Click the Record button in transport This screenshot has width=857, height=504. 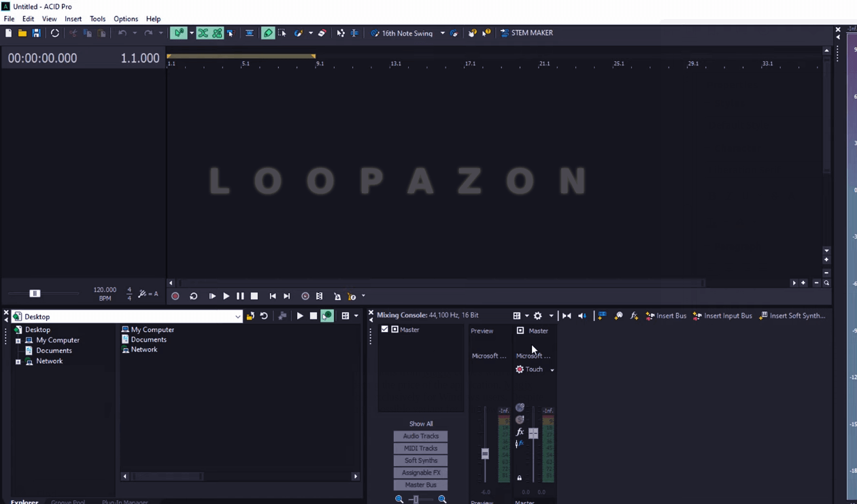(x=175, y=297)
